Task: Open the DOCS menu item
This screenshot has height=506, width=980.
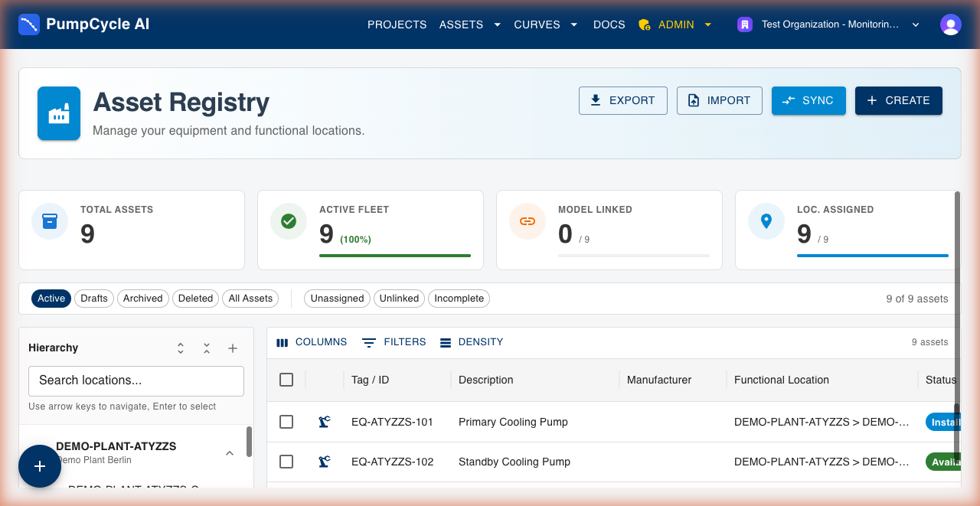Action: [x=609, y=24]
